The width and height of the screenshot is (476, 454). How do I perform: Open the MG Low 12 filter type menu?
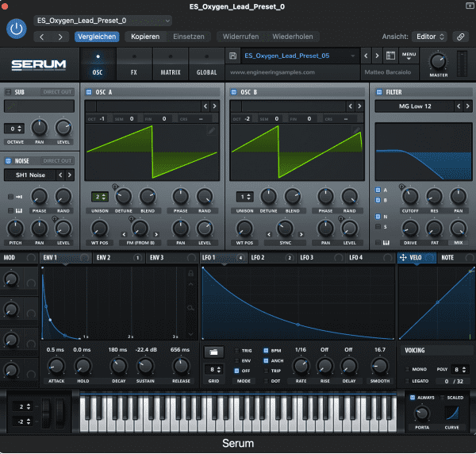click(x=415, y=106)
